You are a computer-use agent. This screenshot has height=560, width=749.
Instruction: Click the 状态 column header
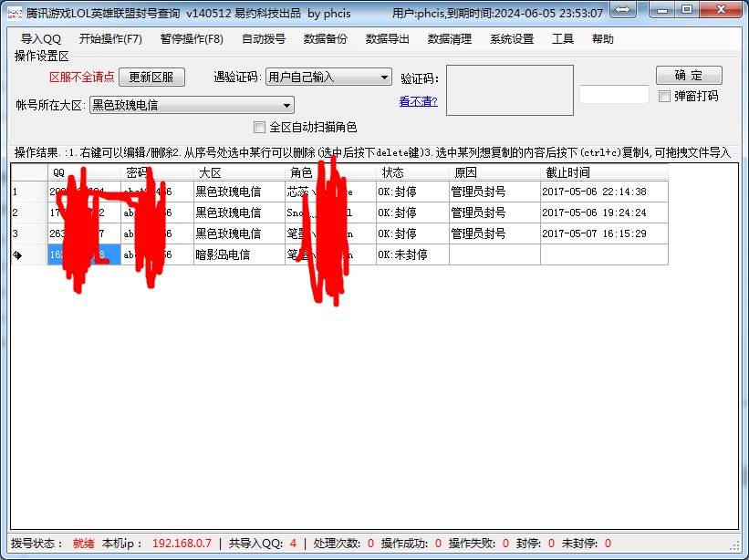click(x=412, y=172)
